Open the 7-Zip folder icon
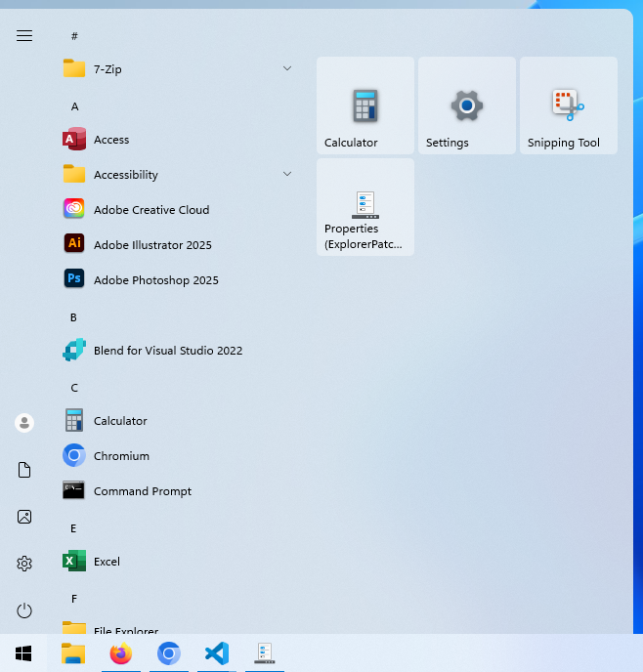The image size is (643, 672). coord(74,68)
